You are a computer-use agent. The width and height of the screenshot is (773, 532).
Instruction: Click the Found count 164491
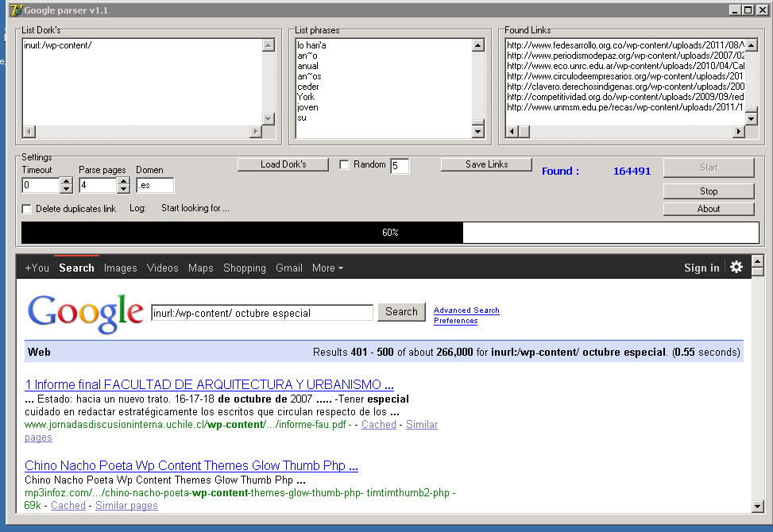point(632,172)
